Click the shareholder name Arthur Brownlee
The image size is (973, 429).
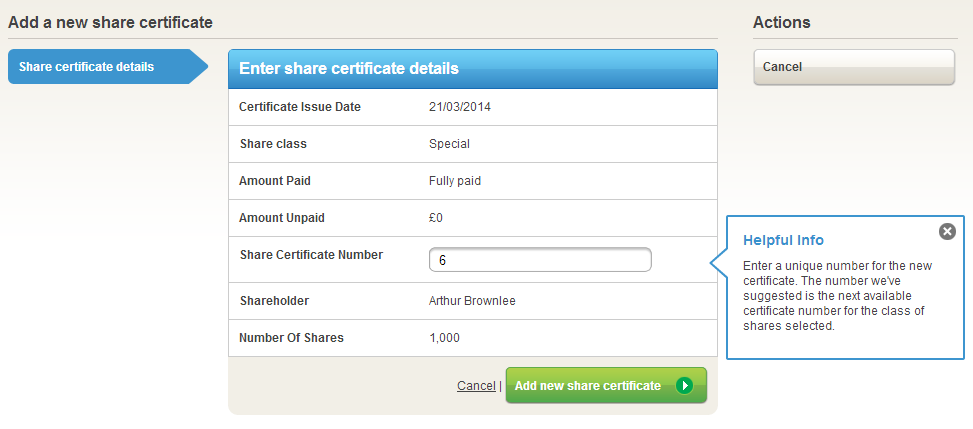473,301
